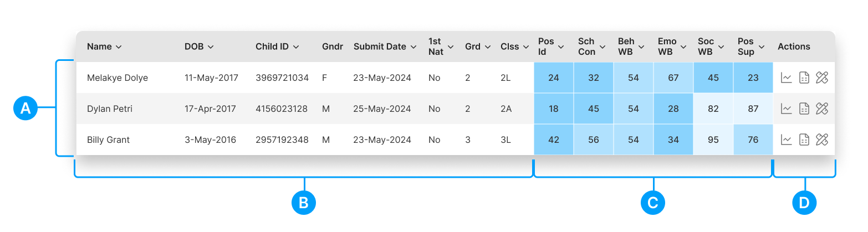Open the line chart for Melakye Dolye

786,78
